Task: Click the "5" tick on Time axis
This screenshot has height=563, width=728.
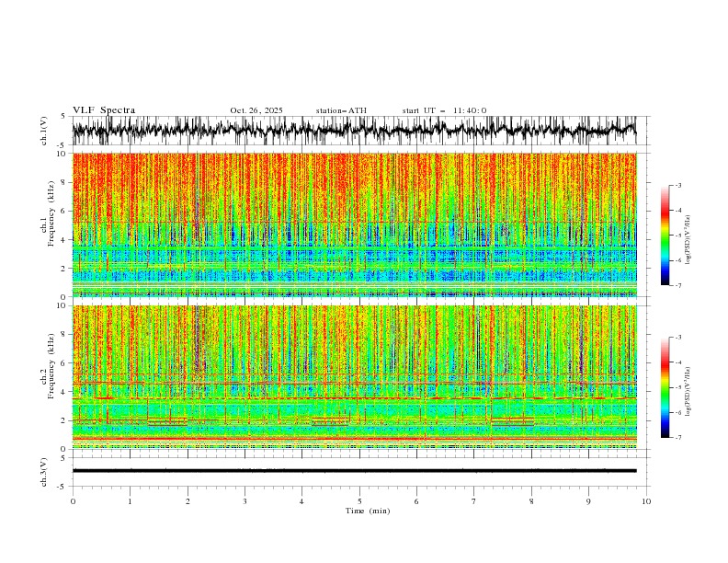Action: (x=359, y=501)
